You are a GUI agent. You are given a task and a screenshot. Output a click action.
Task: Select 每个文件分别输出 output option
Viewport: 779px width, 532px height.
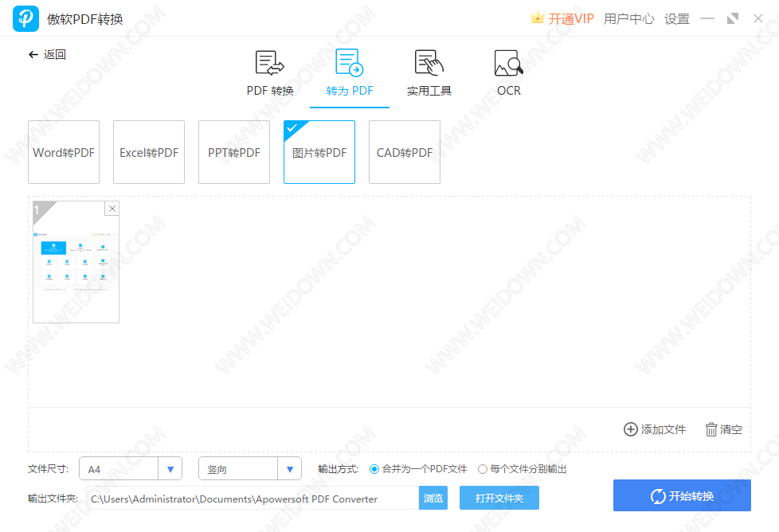(483, 469)
